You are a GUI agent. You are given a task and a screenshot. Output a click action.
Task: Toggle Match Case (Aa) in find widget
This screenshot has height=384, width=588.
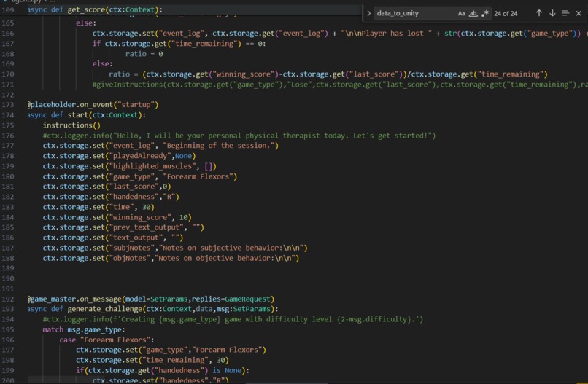461,14
